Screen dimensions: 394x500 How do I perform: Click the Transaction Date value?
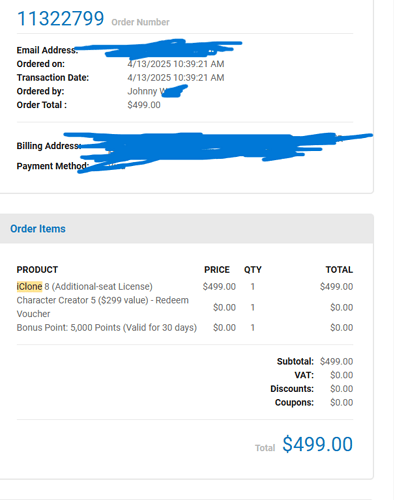click(176, 78)
